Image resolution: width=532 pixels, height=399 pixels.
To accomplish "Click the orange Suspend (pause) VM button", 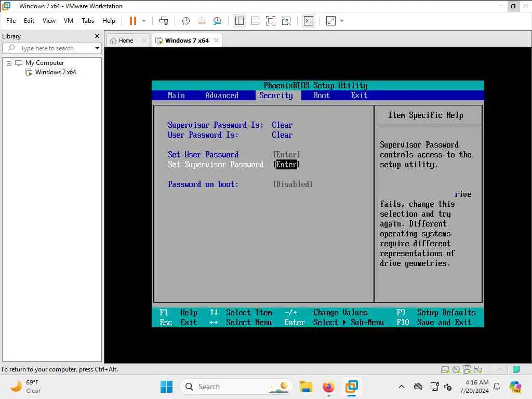I will 132,21.
